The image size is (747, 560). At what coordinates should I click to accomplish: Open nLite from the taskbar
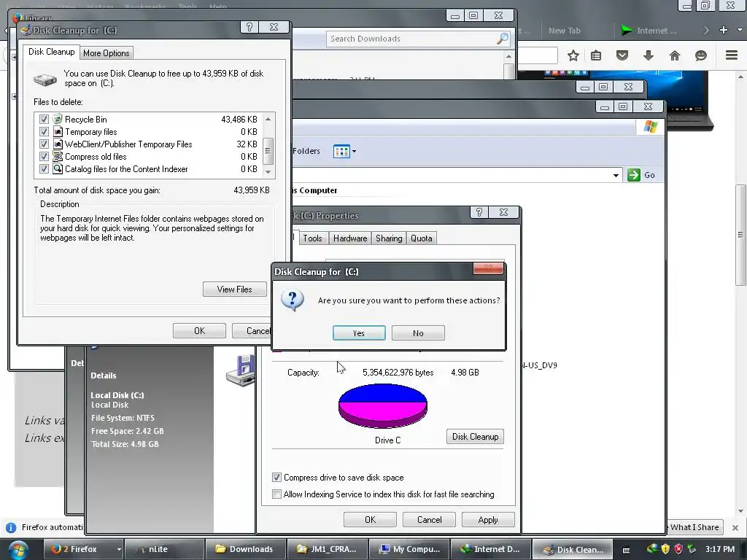(164, 549)
